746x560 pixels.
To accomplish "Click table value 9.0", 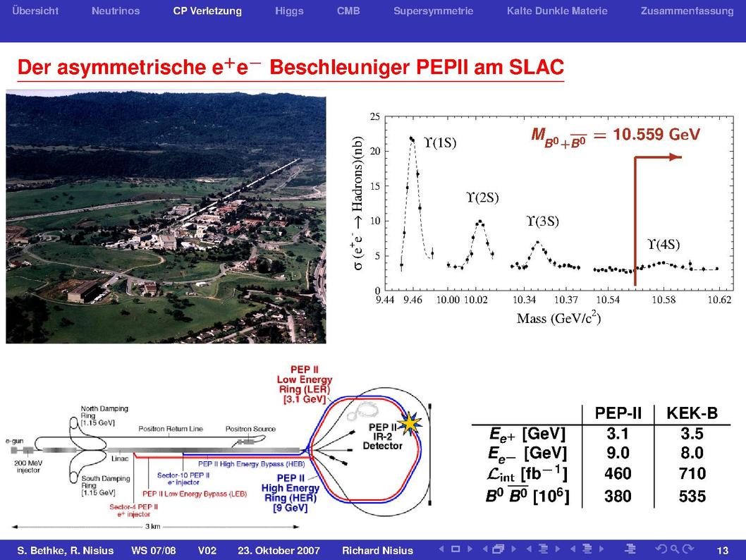I will (x=618, y=453).
